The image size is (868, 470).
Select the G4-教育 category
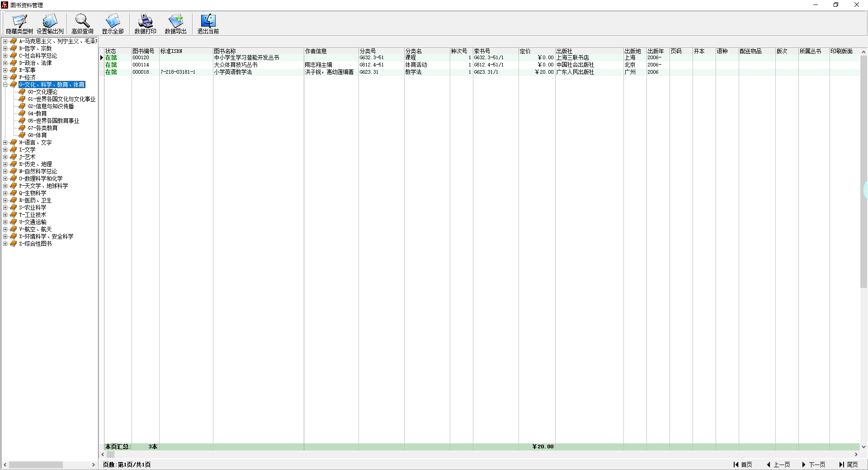(x=37, y=113)
